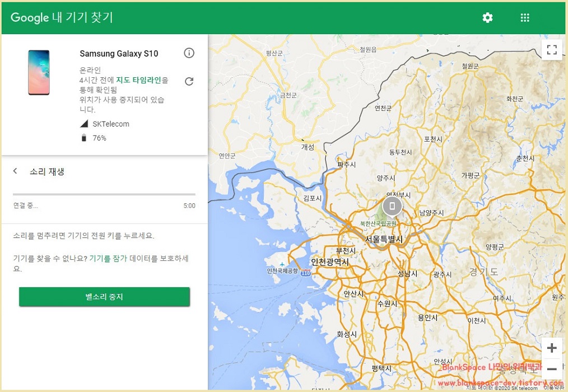Open the 기기를 잠가 link
This screenshot has height=392, width=568.
[x=108, y=258]
